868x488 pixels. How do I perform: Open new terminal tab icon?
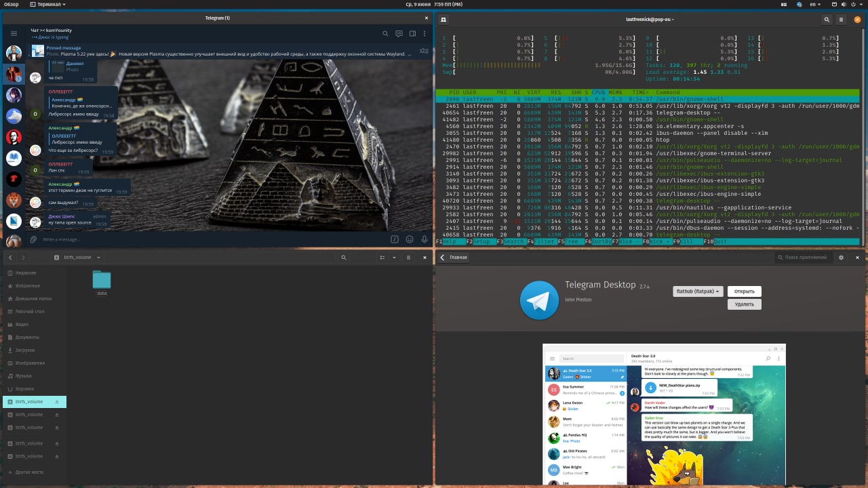443,20
